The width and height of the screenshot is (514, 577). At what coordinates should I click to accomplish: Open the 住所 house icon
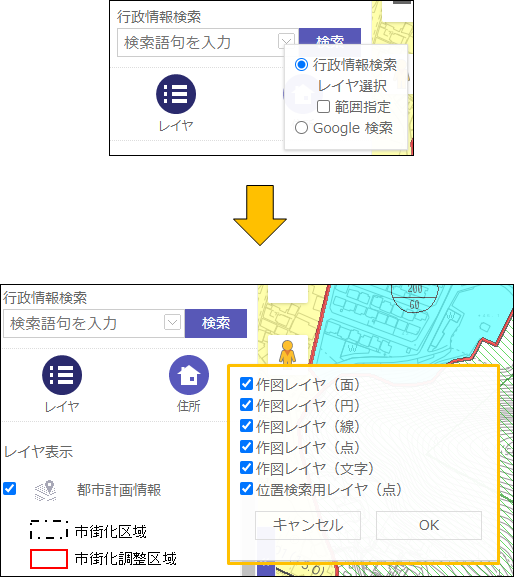(189, 375)
